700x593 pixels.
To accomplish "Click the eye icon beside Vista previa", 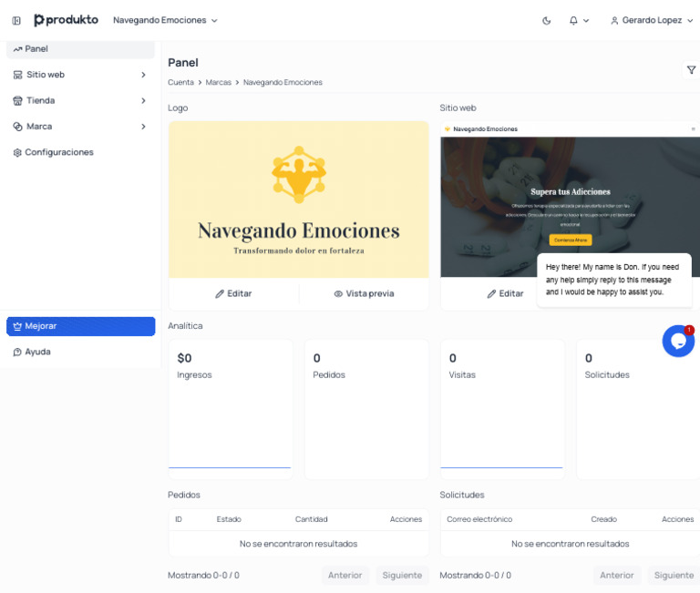I will tap(338, 293).
